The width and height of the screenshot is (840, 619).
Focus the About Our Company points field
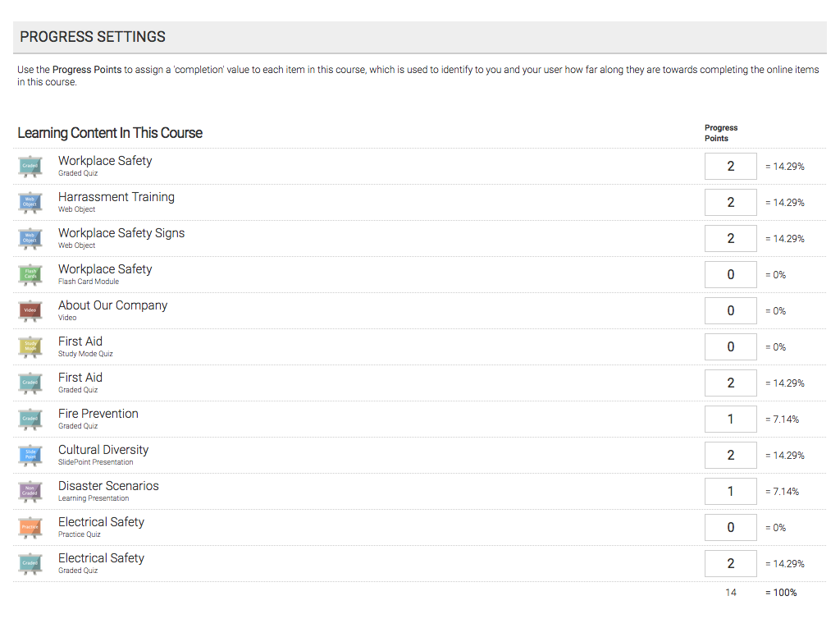[x=731, y=311]
